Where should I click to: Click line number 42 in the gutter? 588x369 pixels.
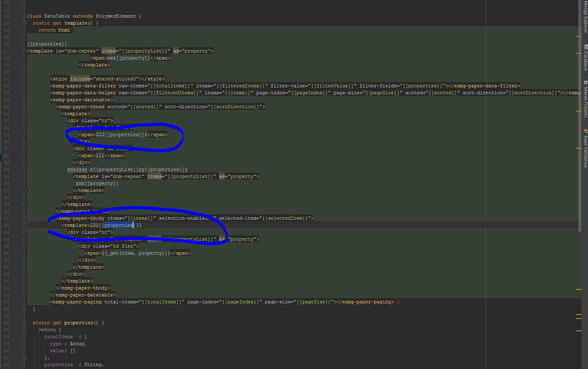tap(6, 225)
